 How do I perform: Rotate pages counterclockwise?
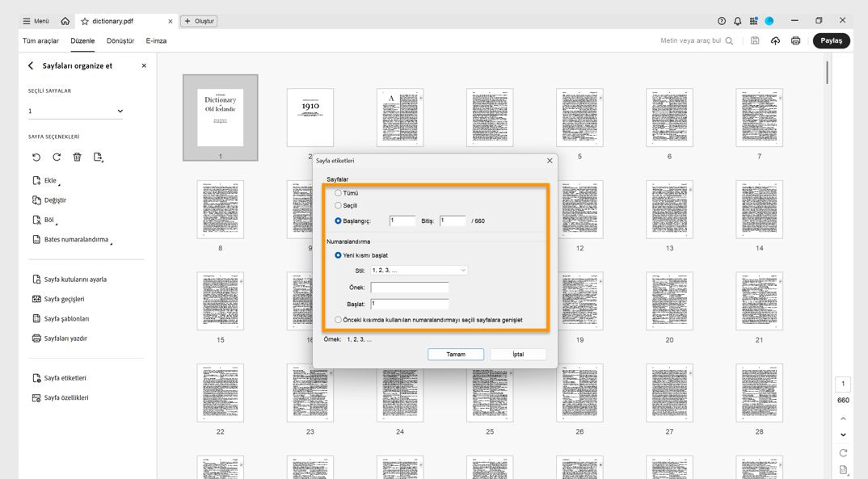pos(36,157)
